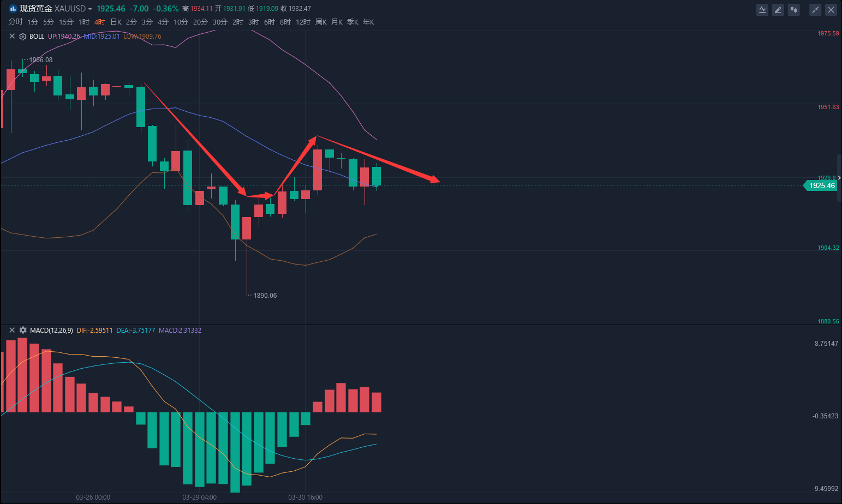Activate the drawing pencil tool
Image resolution: width=842 pixels, height=504 pixels.
tap(778, 9)
